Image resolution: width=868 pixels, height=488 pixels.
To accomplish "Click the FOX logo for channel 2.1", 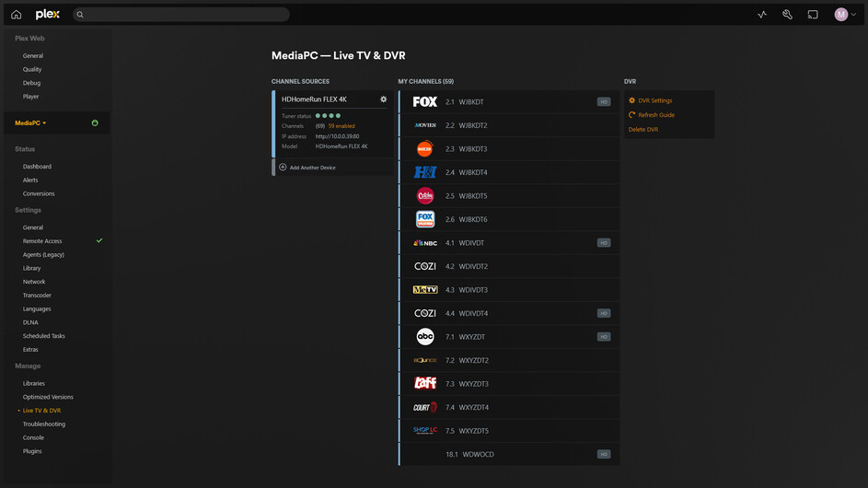I will click(x=425, y=102).
